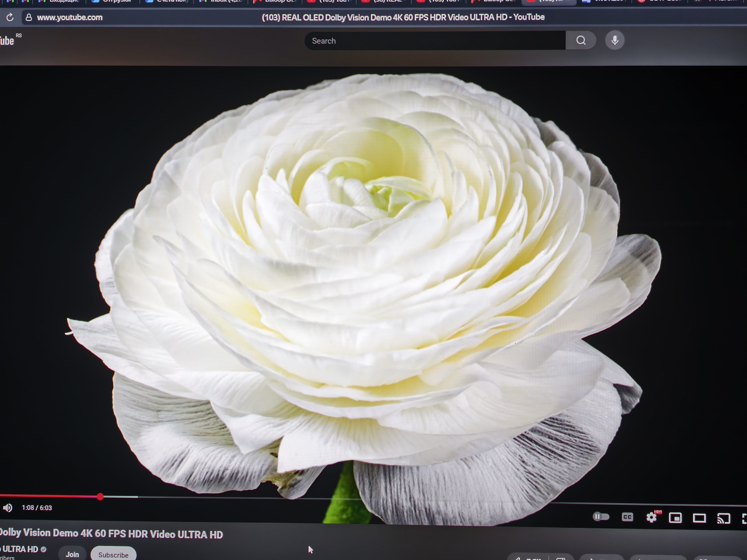Join the channel membership
The image size is (747, 560).
point(72,554)
